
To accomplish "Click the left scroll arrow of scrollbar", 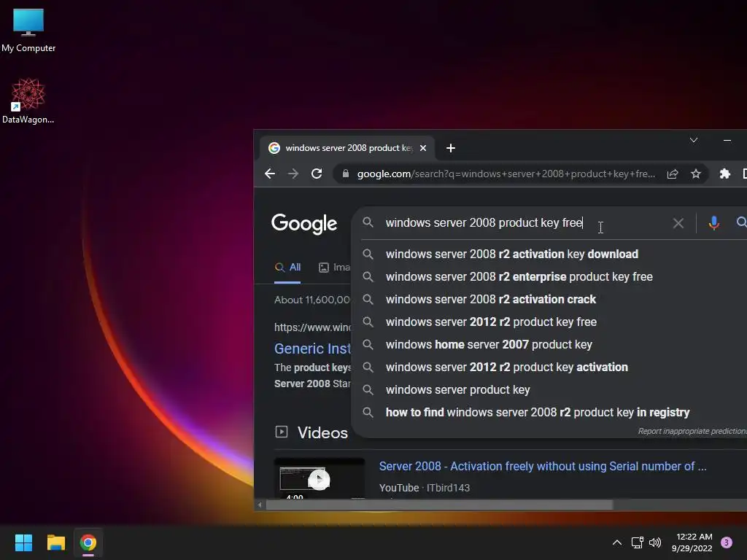I will coord(260,505).
